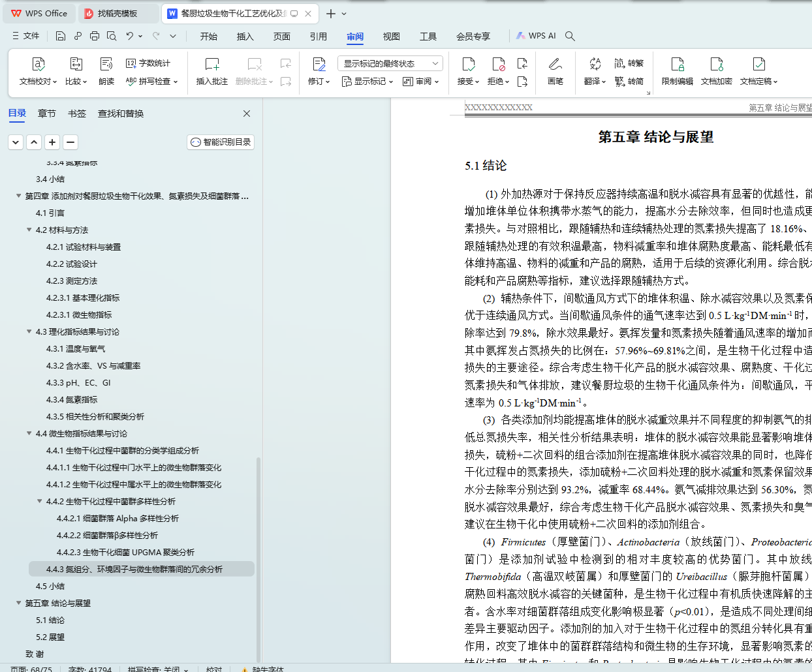Convert text with 转繁
Screen dimensions: 812x672
coord(629,63)
